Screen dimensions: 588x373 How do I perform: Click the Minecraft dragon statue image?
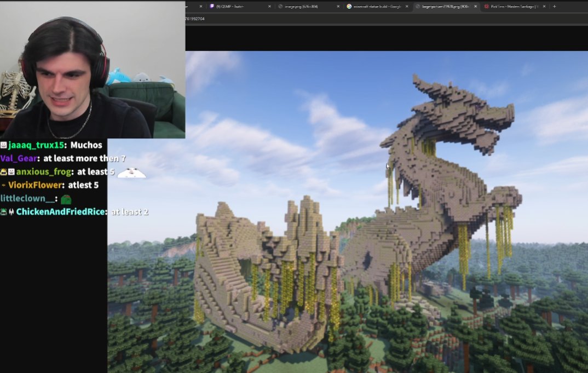click(x=348, y=212)
